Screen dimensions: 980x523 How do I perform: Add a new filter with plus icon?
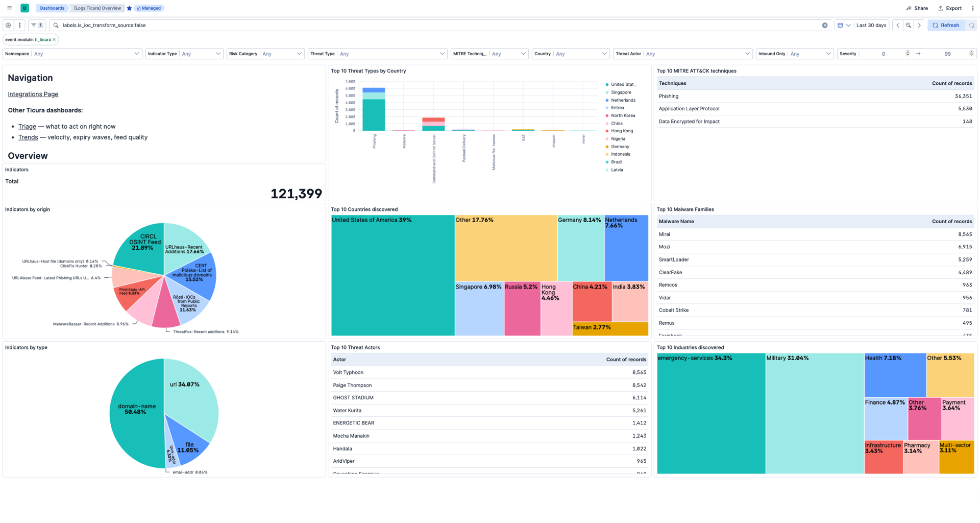[8, 25]
